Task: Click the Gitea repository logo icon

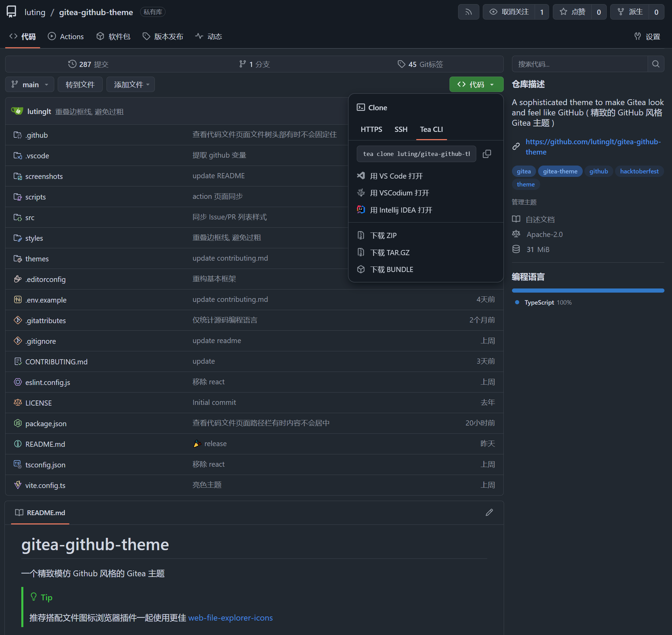Action: pyautogui.click(x=11, y=12)
